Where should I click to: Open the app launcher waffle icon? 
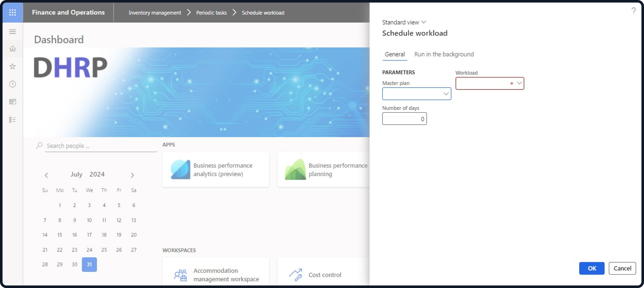coord(13,12)
